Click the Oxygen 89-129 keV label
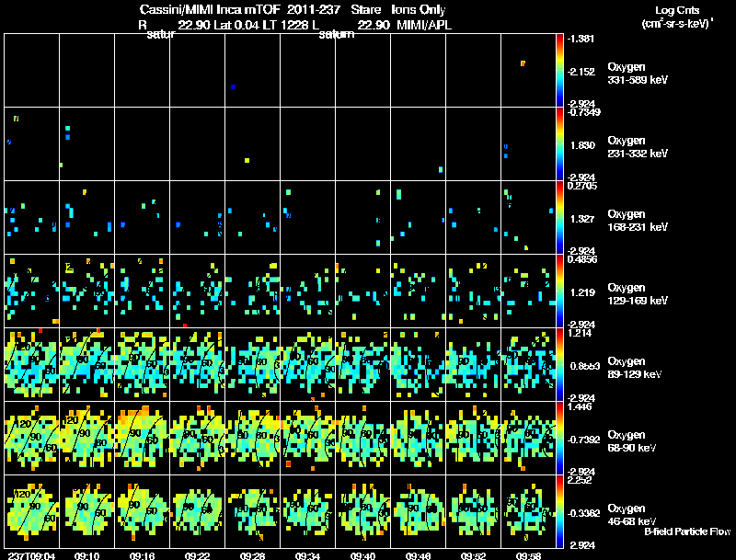The height and width of the screenshot is (560, 736). [x=635, y=368]
